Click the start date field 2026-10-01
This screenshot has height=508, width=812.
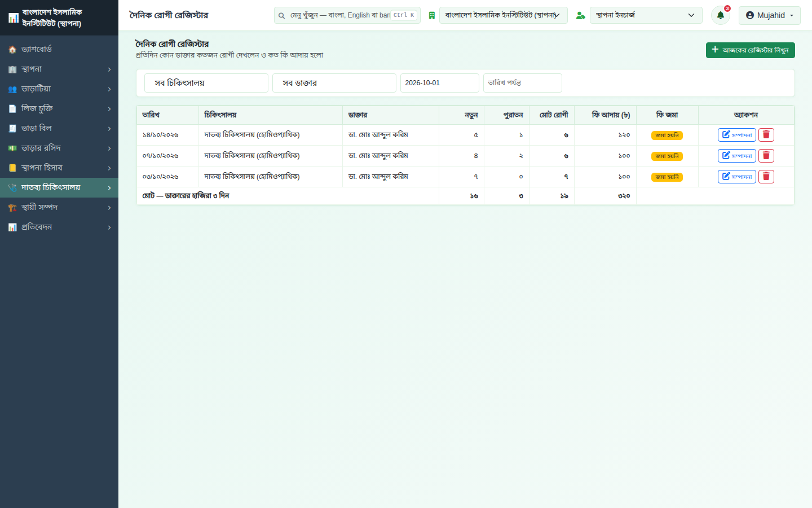(440, 83)
